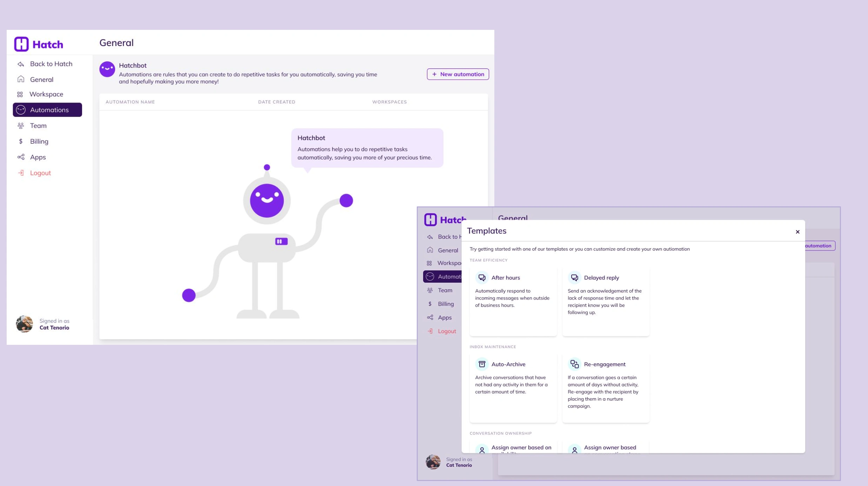Click the Automations smiley icon in the main sidebar
The width and height of the screenshot is (868, 486).
click(21, 110)
